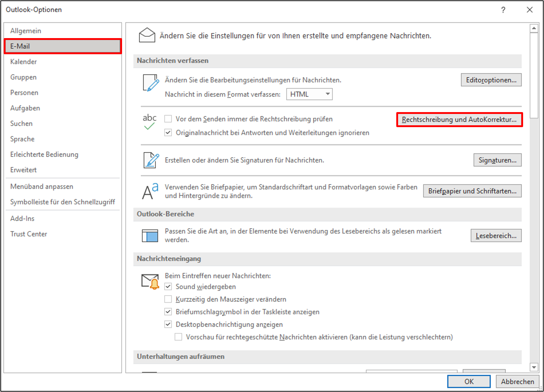Select Allgemein in the options sidebar
This screenshot has height=392, width=544.
[63, 31]
